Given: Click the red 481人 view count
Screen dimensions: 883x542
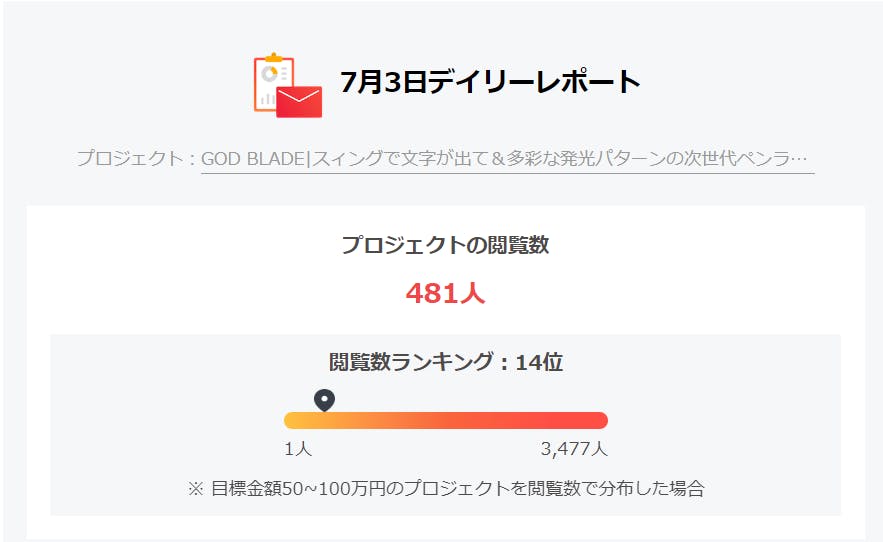Looking at the screenshot, I should [x=445, y=293].
